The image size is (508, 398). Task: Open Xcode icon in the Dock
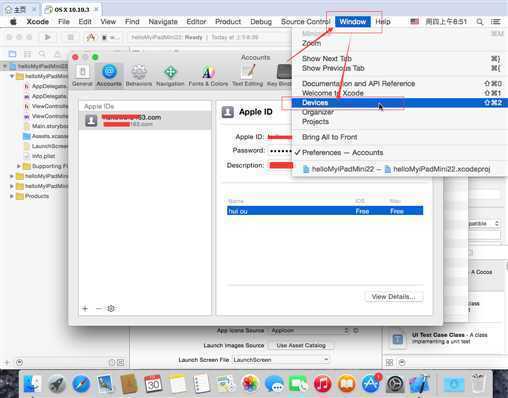[x=419, y=384]
